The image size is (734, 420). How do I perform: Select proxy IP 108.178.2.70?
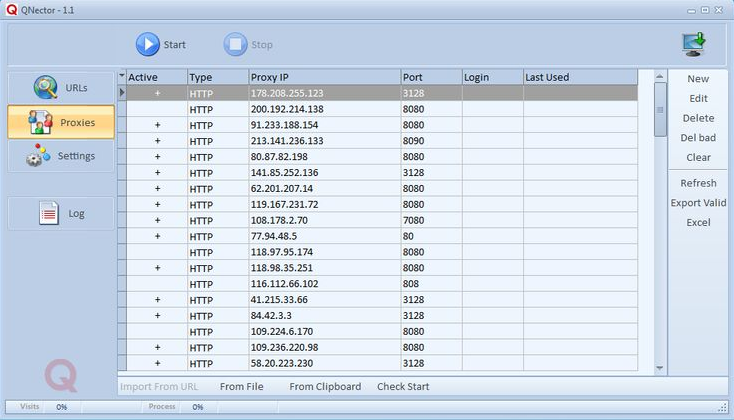point(279,221)
